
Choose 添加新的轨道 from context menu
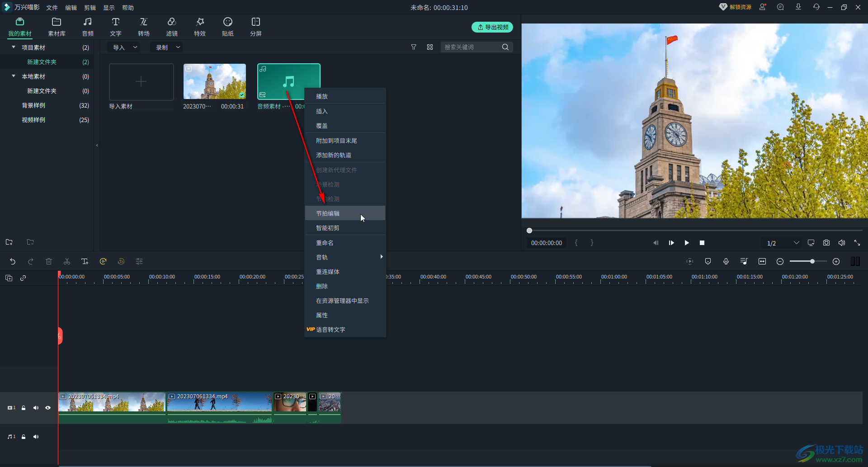[345, 155]
